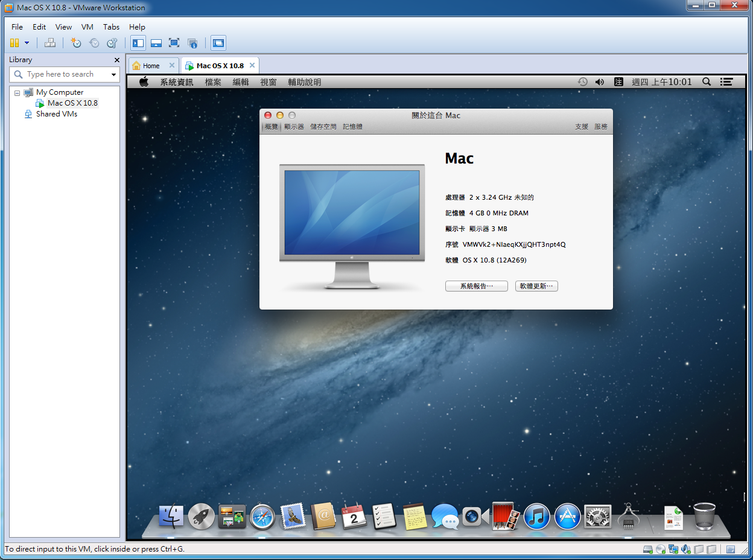
Task: Open Spotlight search magnifier icon
Action: click(x=707, y=82)
